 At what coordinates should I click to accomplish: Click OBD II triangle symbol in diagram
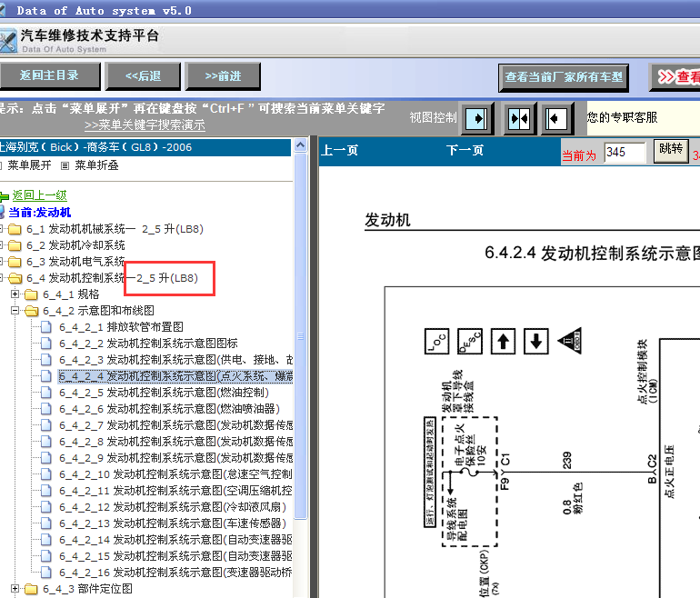pyautogui.click(x=570, y=341)
